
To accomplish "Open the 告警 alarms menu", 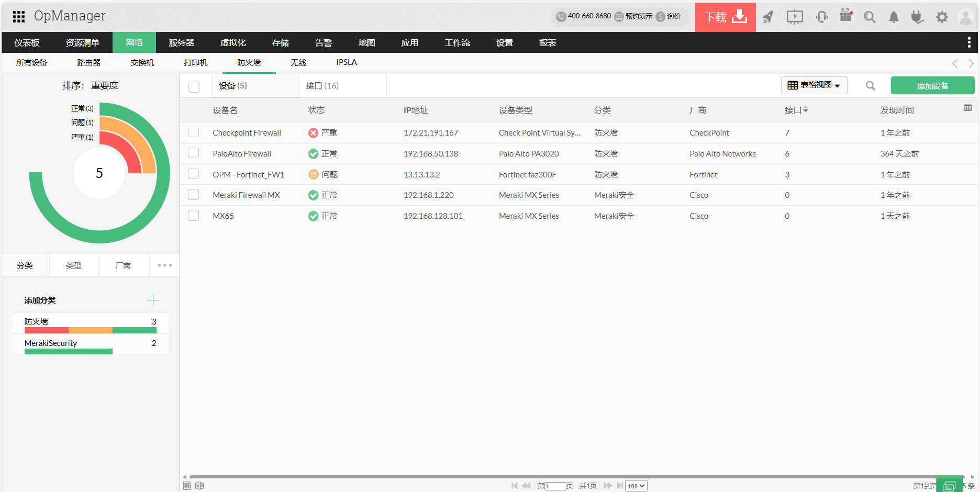I will tap(324, 42).
